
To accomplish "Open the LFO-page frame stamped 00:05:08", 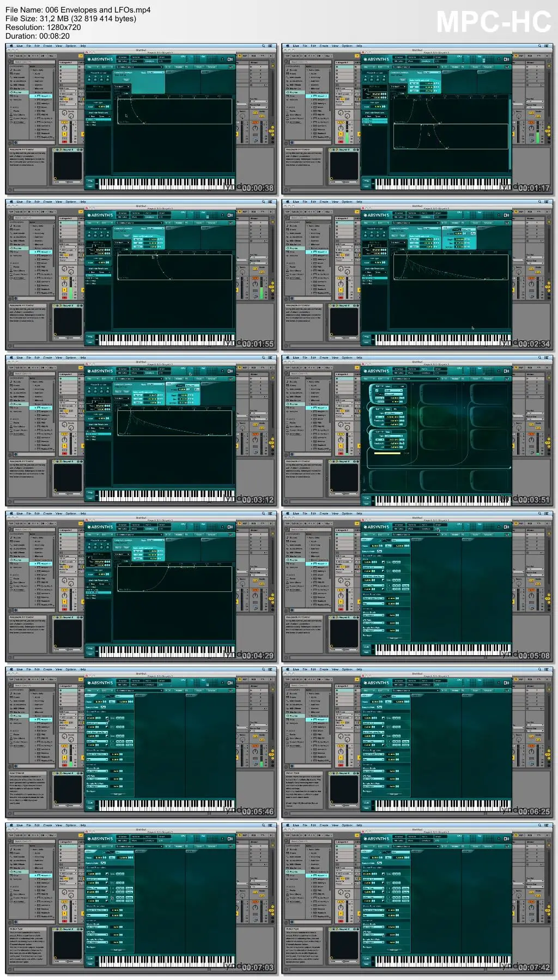I will pos(417,586).
